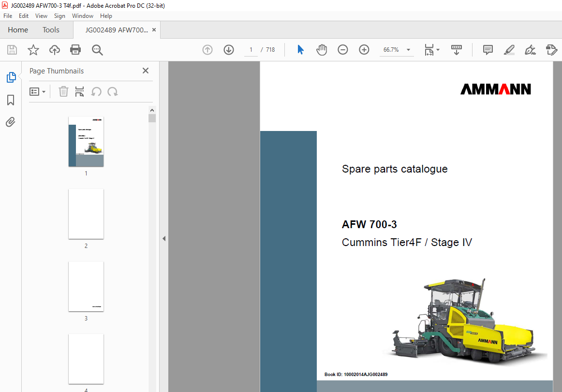The image size is (562, 392).
Task: Open thumbnail options dropdown menu
Action: click(x=37, y=92)
